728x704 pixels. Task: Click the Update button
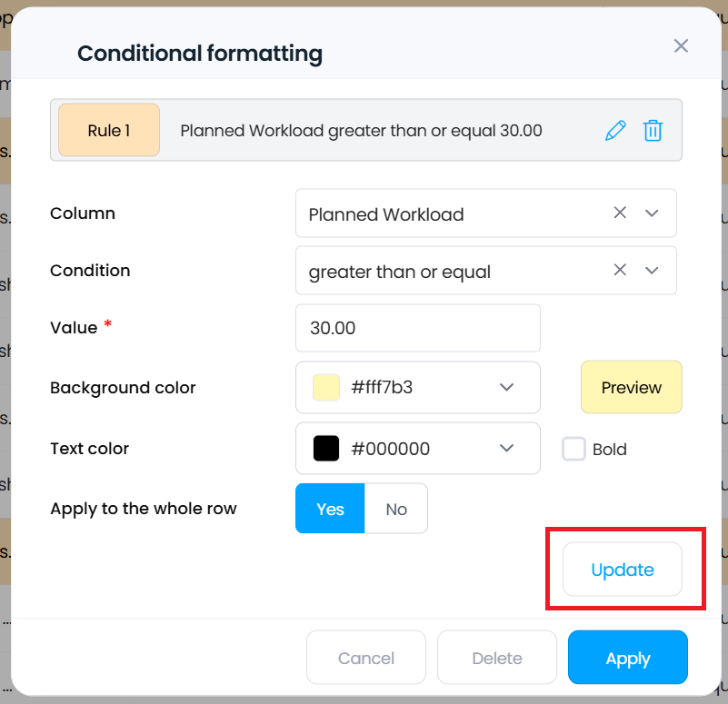[x=623, y=570]
